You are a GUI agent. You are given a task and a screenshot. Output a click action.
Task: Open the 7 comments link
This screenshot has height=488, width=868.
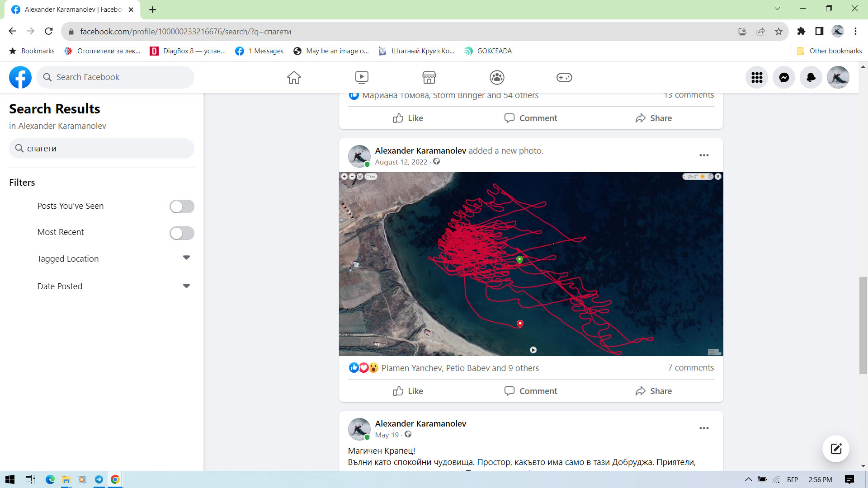pyautogui.click(x=691, y=368)
